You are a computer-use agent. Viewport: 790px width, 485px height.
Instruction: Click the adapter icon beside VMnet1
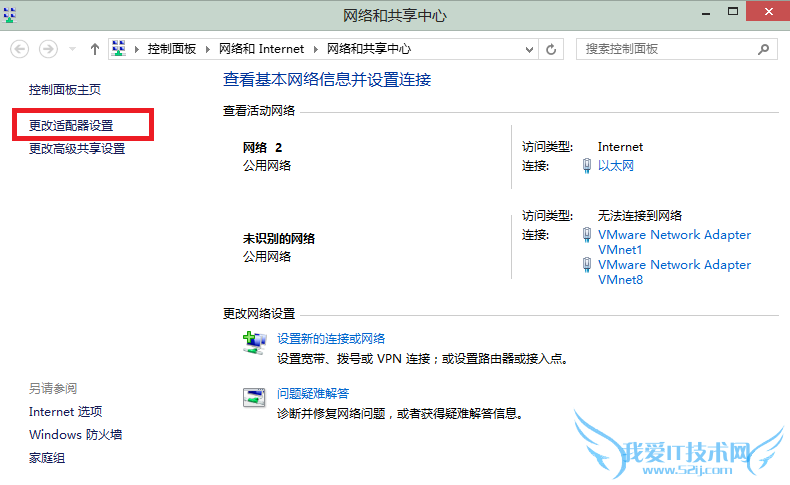click(x=586, y=235)
